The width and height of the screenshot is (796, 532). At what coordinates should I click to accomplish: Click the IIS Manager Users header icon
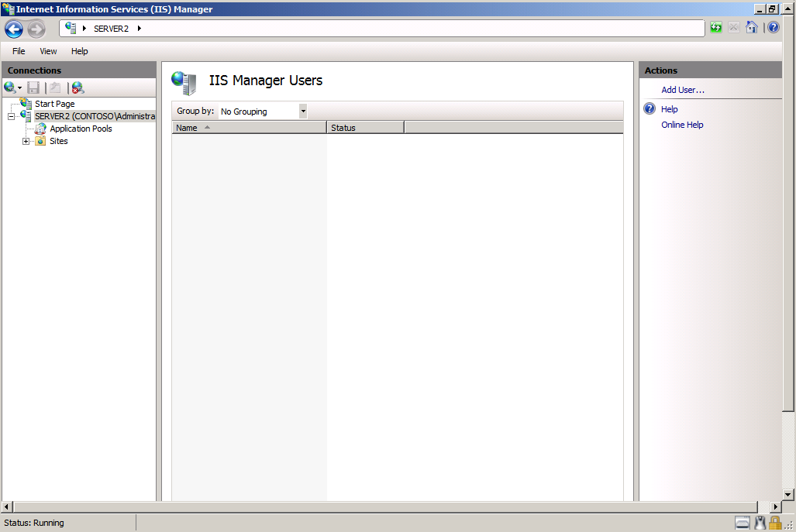[184, 83]
